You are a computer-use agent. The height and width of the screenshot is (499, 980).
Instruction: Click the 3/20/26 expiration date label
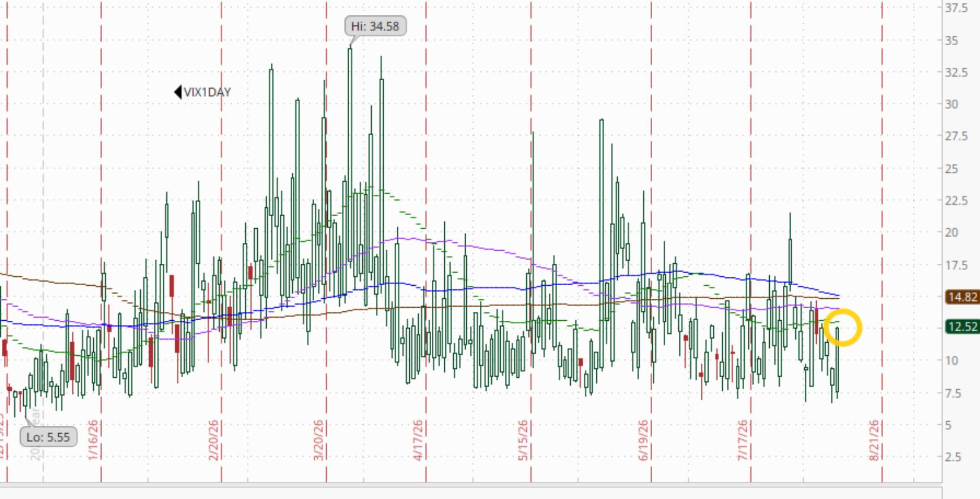point(319,440)
